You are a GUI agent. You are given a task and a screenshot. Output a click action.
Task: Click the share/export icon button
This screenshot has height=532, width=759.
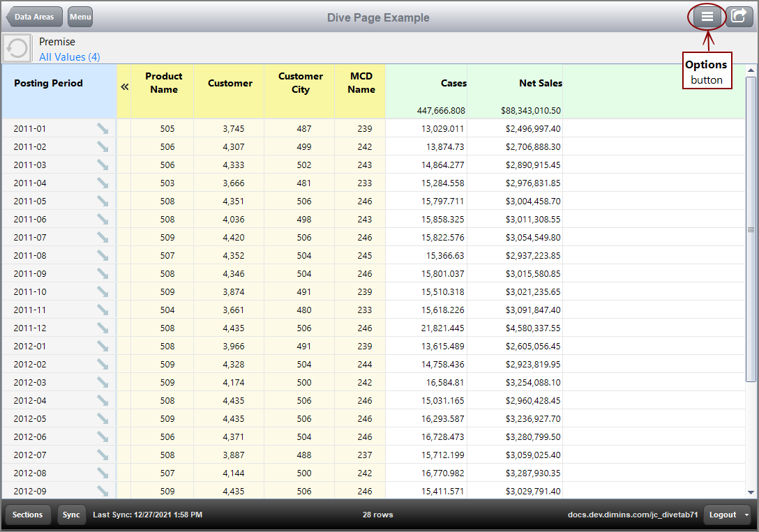tap(739, 17)
